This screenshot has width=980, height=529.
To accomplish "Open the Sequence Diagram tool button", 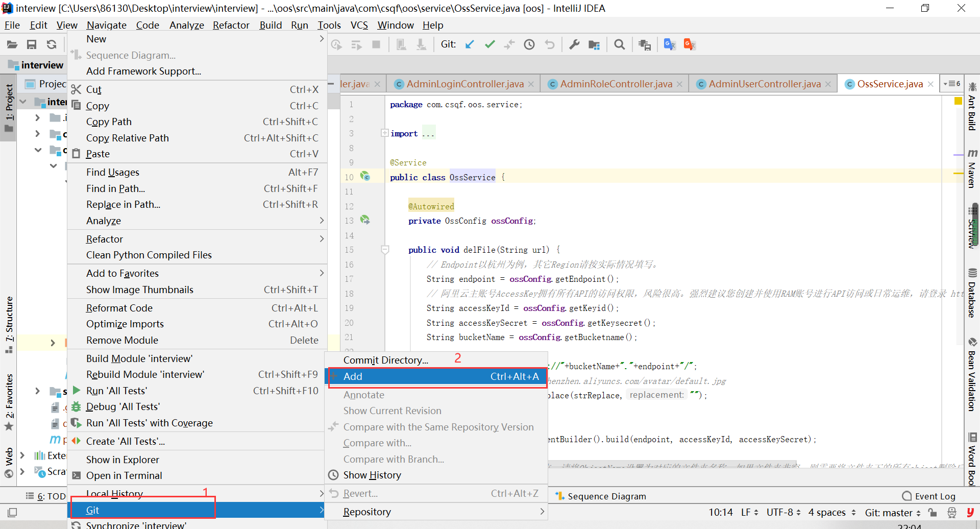I will pos(601,496).
